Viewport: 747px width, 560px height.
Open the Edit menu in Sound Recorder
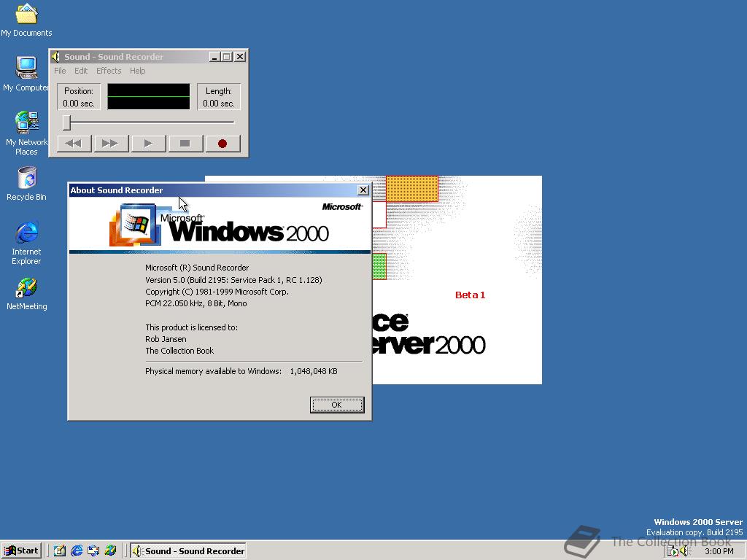click(x=81, y=71)
